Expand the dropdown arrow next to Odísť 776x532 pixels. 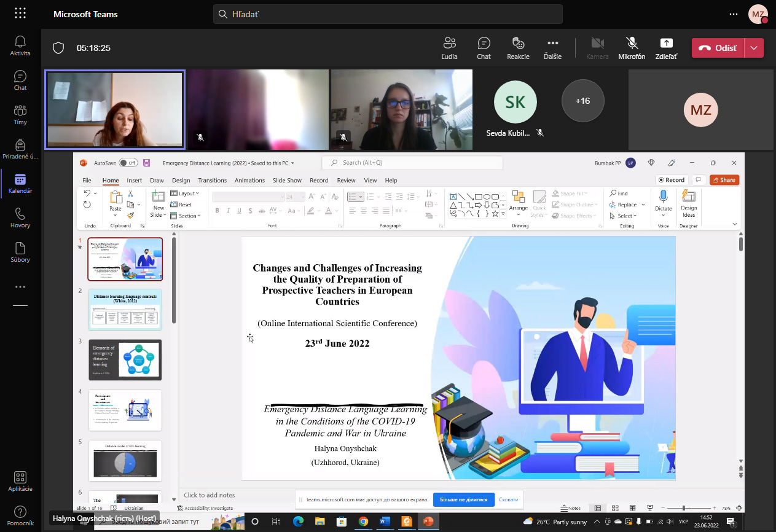click(754, 48)
